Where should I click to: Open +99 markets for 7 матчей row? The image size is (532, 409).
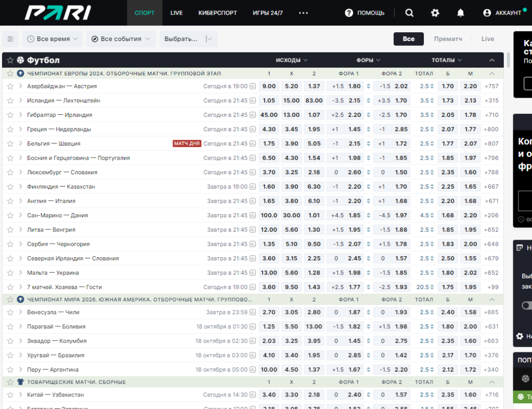pyautogui.click(x=493, y=287)
